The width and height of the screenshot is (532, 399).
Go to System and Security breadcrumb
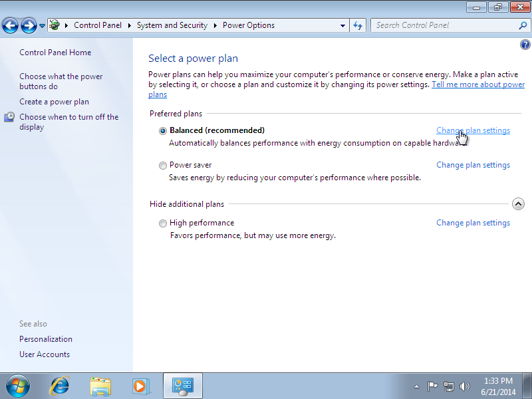click(x=172, y=25)
